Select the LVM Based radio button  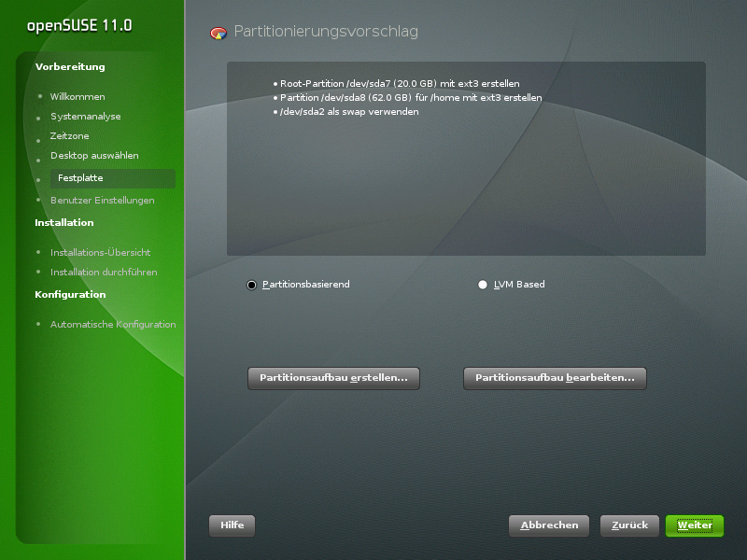483,285
